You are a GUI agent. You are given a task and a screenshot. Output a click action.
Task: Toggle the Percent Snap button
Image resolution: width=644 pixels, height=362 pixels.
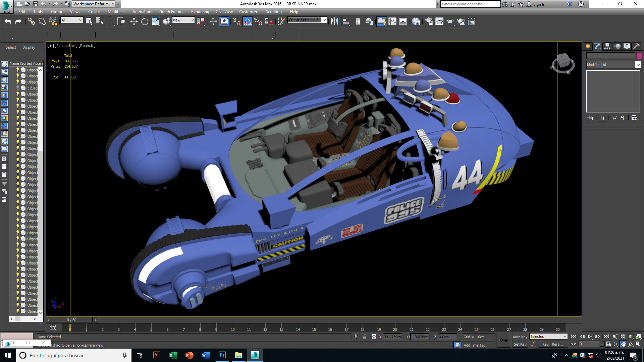tap(258, 22)
